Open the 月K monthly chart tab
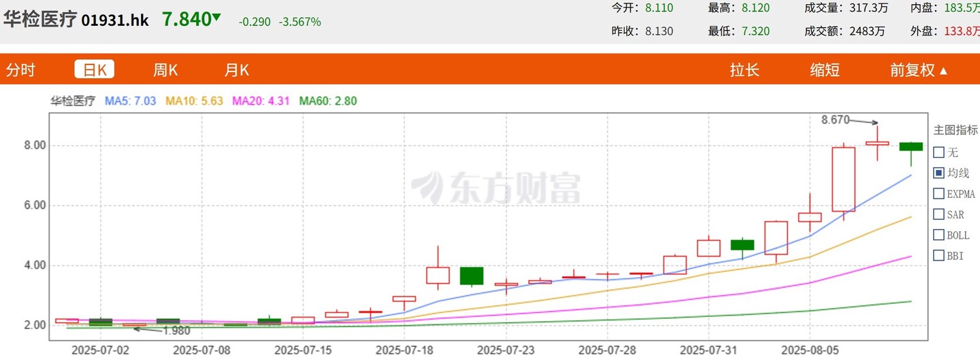This screenshot has height=357, width=980. [x=237, y=69]
